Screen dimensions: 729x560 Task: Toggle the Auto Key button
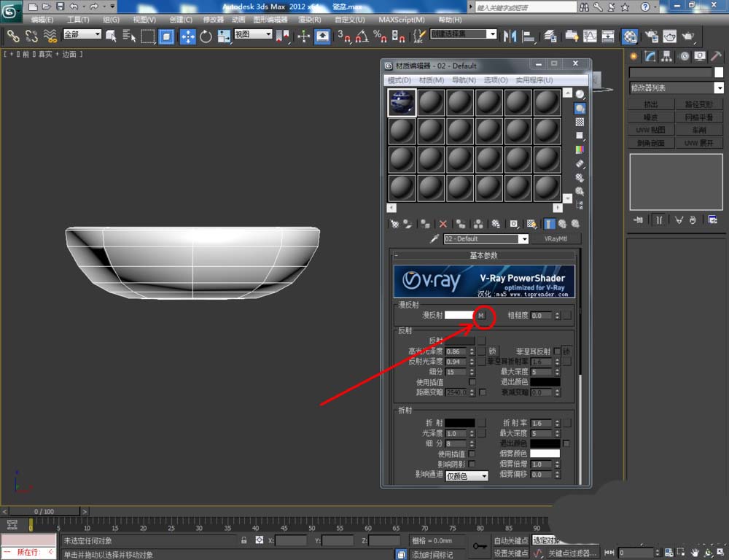510,540
